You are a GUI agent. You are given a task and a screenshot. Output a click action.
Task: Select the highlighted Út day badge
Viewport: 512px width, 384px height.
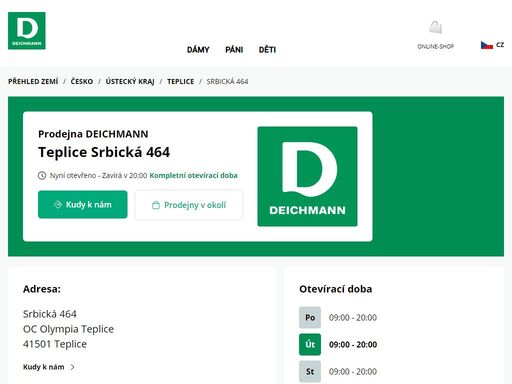(310, 344)
